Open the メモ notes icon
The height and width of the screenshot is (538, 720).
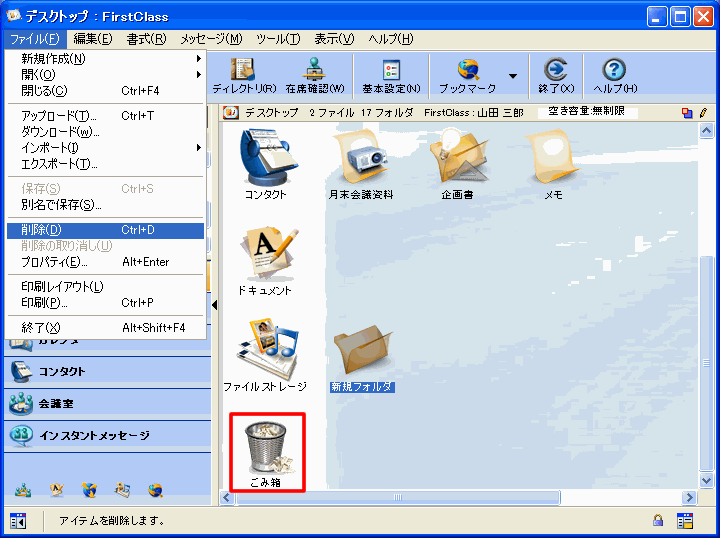[553, 160]
